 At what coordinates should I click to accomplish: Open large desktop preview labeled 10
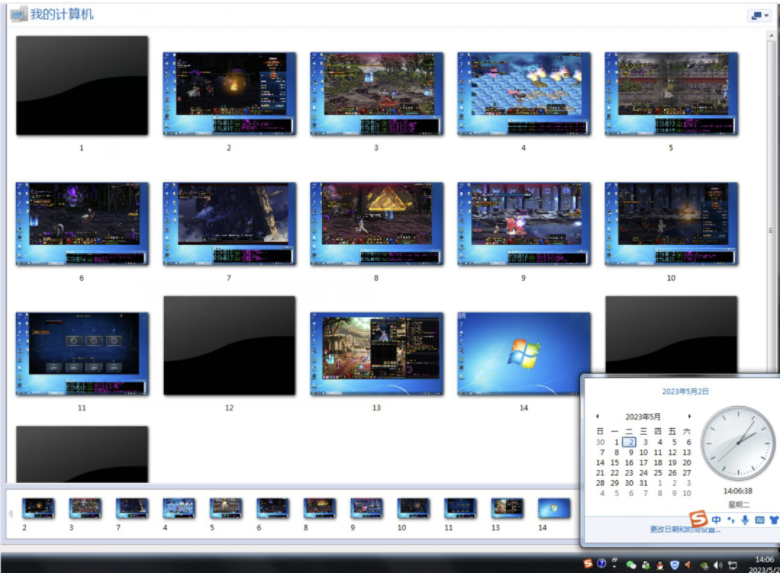(x=671, y=223)
